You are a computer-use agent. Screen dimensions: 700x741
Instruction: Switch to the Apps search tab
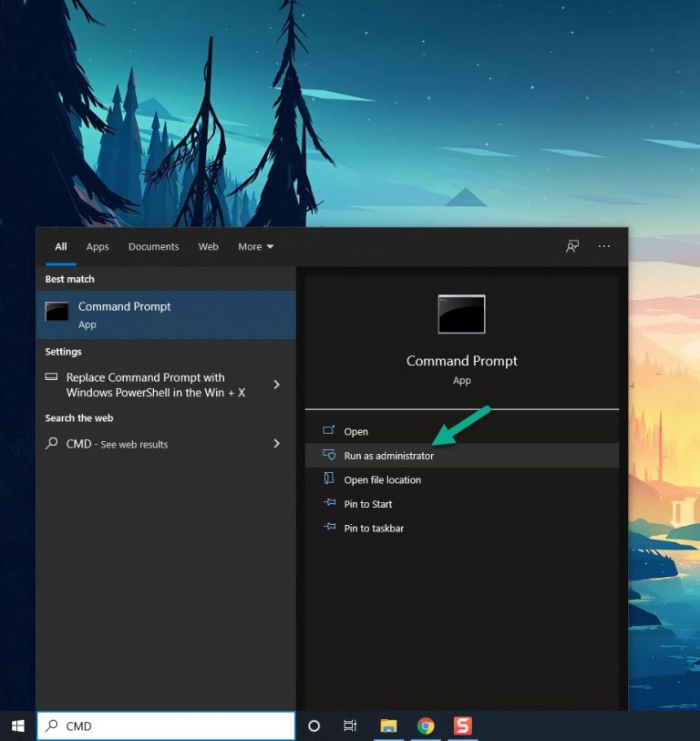point(98,247)
